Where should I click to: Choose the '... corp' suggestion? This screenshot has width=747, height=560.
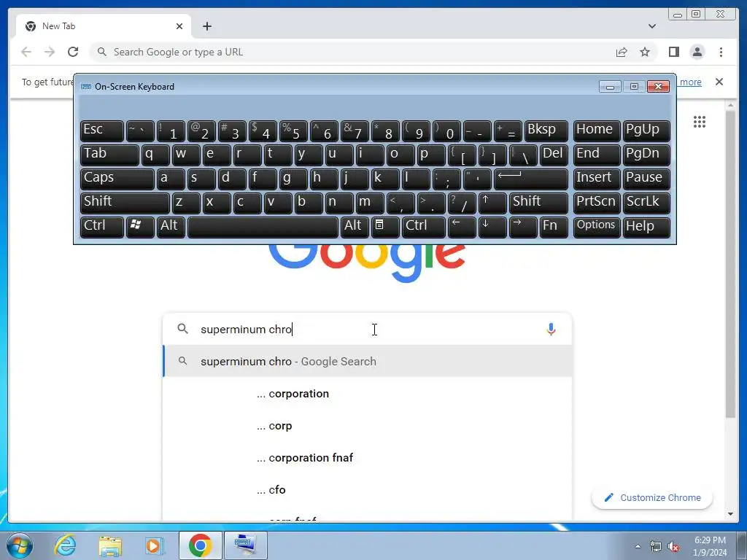click(368, 426)
